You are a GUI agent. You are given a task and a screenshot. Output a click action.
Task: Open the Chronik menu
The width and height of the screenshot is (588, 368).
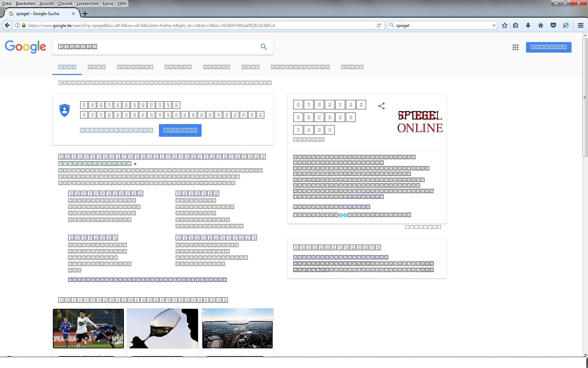pos(65,4)
